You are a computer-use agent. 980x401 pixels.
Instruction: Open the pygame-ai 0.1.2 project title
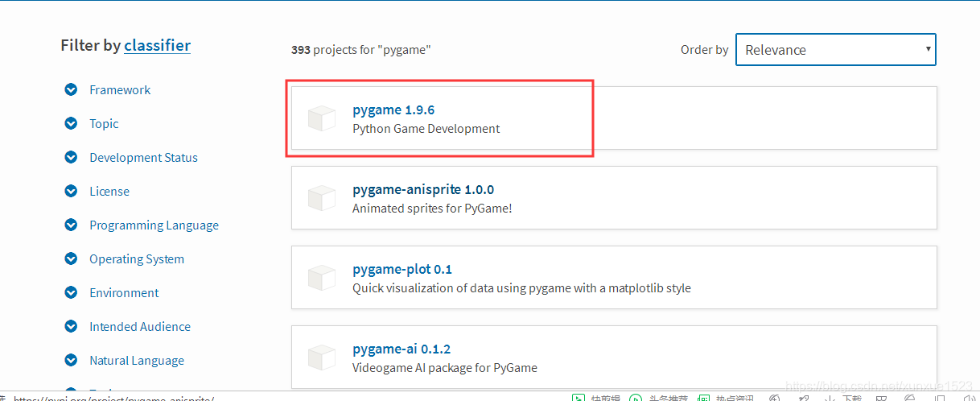click(x=401, y=349)
